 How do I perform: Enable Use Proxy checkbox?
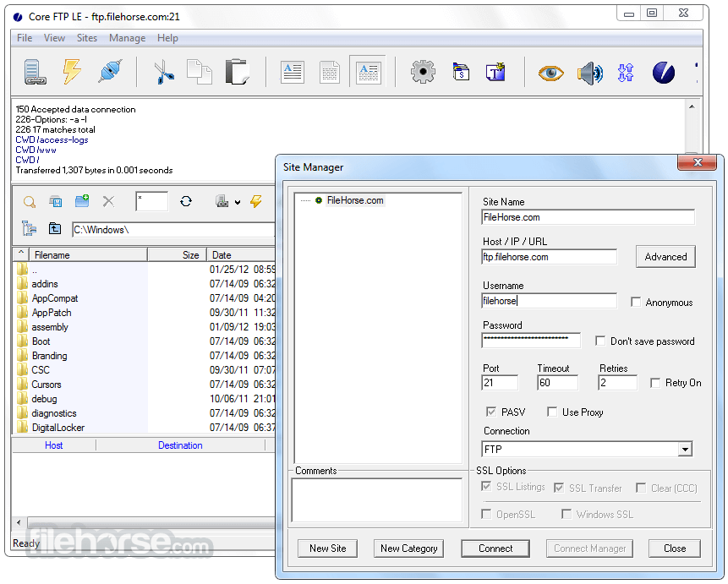pyautogui.click(x=552, y=412)
